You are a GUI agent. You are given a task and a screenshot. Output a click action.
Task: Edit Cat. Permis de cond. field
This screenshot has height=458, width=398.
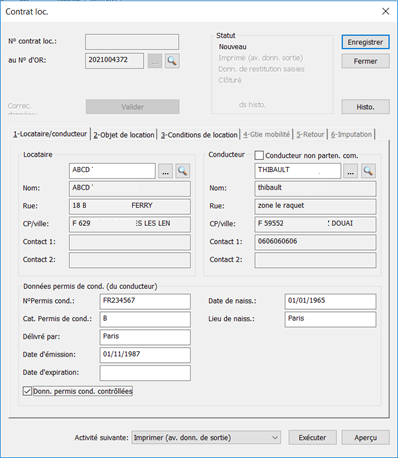coord(145,319)
